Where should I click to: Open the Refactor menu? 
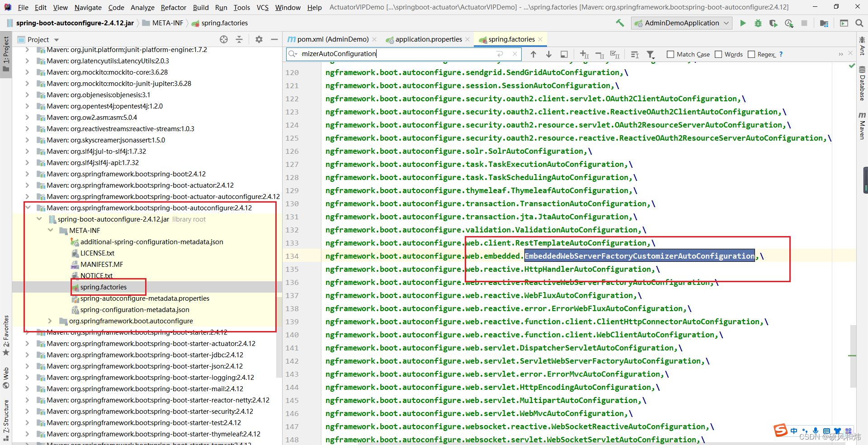[174, 7]
